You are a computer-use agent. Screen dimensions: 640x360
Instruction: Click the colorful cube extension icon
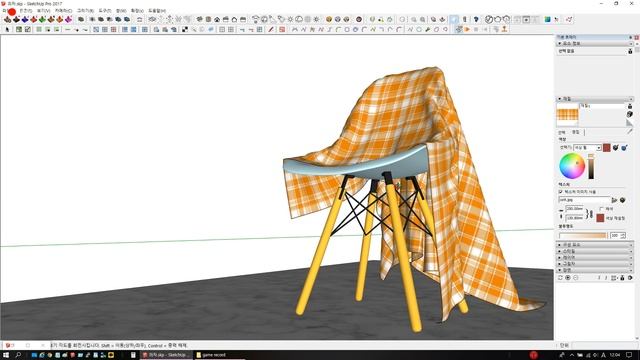547,19
